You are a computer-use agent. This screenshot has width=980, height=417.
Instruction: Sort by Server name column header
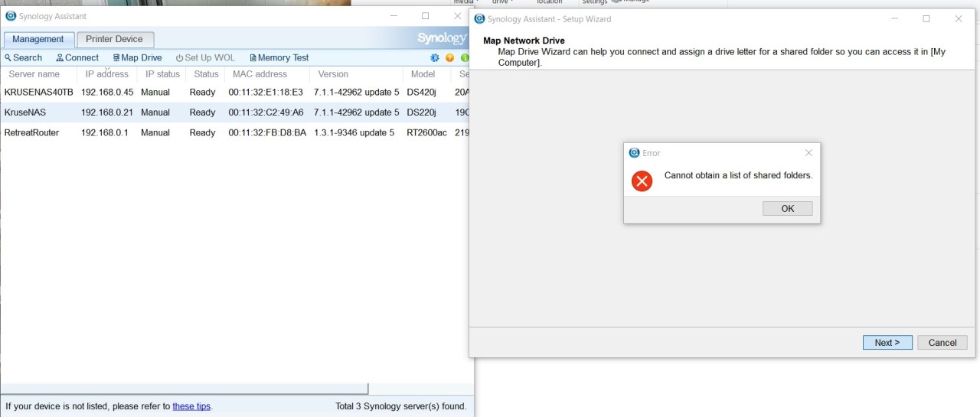(34, 74)
